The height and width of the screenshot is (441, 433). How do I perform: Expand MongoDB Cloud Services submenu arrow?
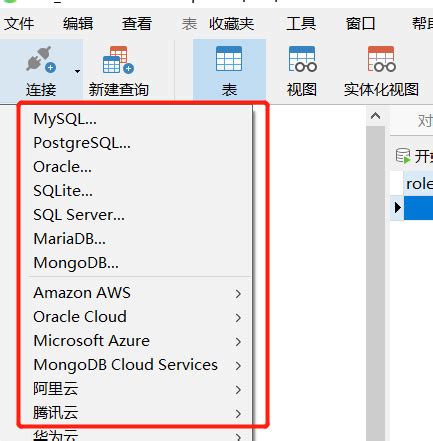(238, 366)
